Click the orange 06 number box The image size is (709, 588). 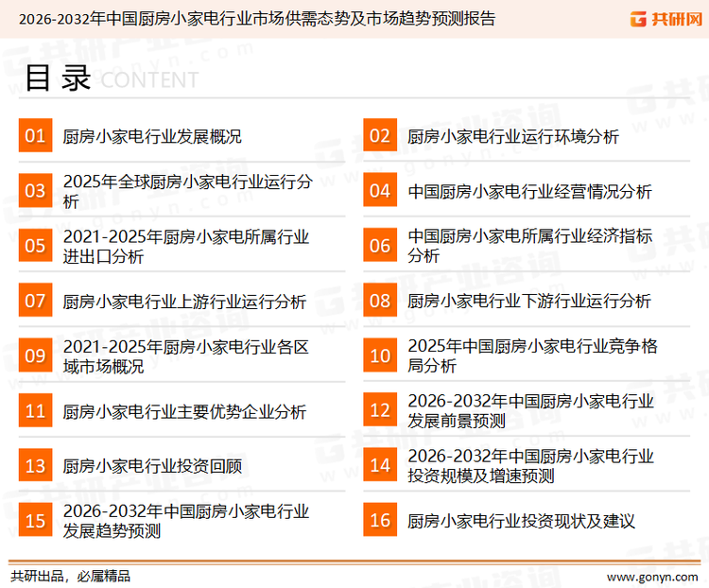coord(380,246)
